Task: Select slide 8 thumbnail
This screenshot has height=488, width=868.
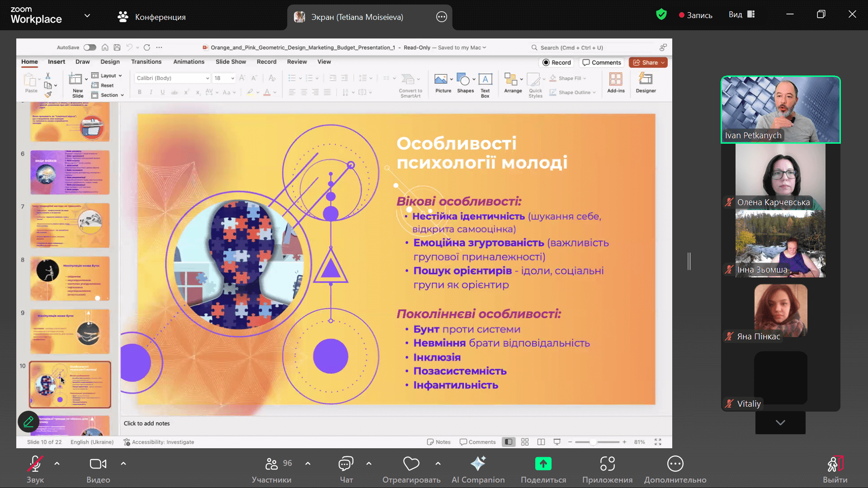Action: click(x=70, y=279)
